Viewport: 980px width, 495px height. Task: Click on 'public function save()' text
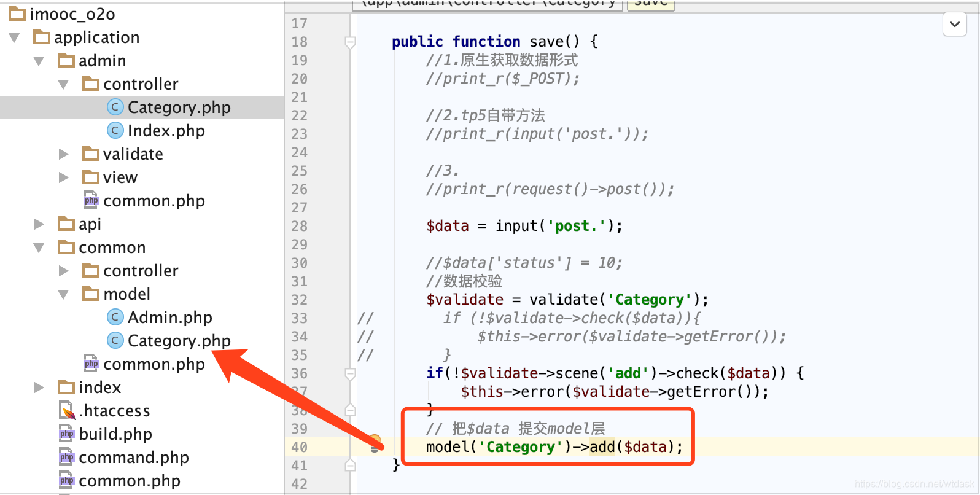click(x=485, y=41)
